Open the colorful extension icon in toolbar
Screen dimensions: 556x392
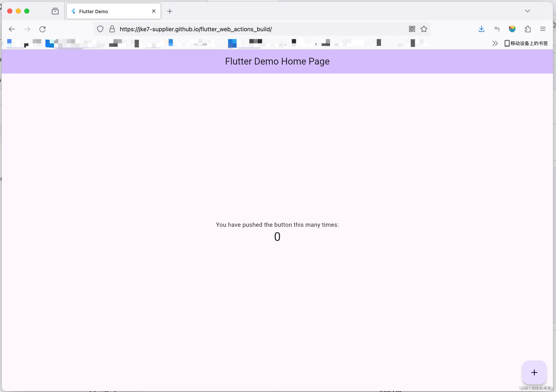[512, 29]
